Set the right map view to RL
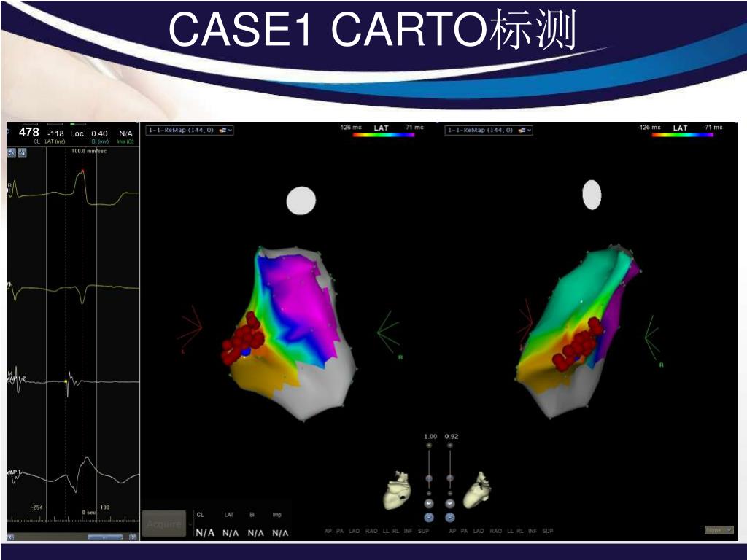The image size is (747, 560). [520, 531]
